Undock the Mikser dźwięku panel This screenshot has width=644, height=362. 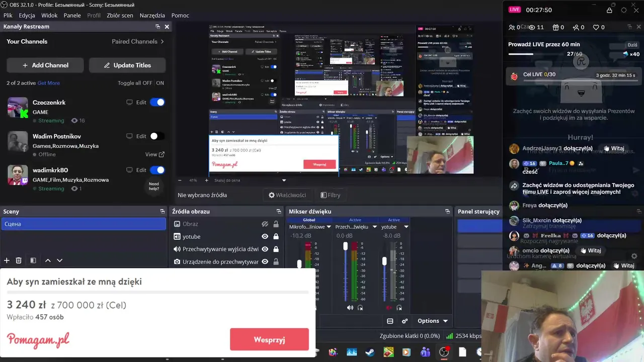pos(447,212)
